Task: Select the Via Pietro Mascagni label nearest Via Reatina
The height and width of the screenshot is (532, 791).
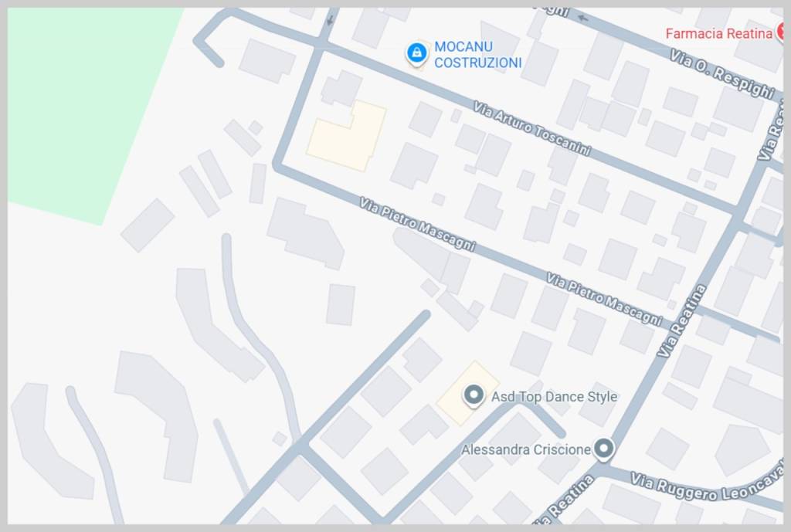Action: coord(604,299)
